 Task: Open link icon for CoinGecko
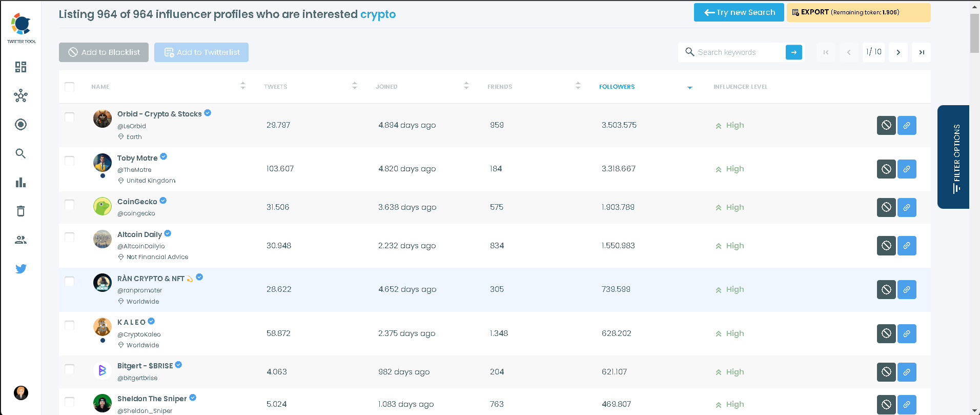pos(907,207)
